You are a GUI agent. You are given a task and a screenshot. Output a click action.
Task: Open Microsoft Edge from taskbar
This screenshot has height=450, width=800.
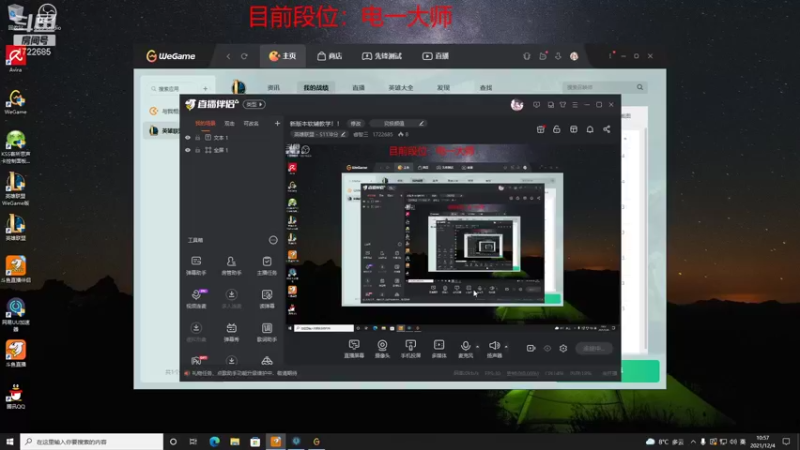coord(214,442)
